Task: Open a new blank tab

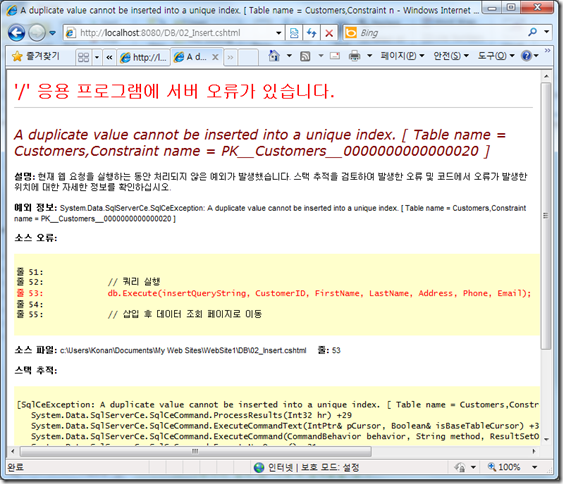Action: click(248, 57)
